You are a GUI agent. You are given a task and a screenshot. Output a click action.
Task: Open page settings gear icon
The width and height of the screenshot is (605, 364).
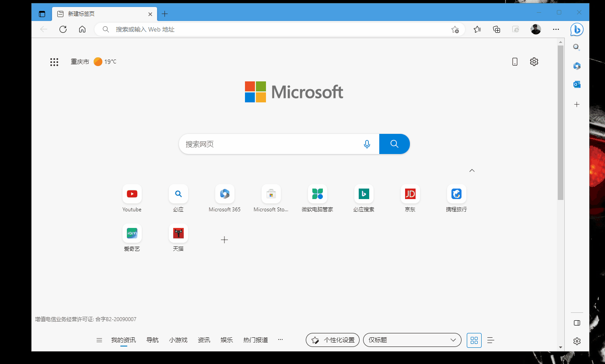pyautogui.click(x=534, y=62)
